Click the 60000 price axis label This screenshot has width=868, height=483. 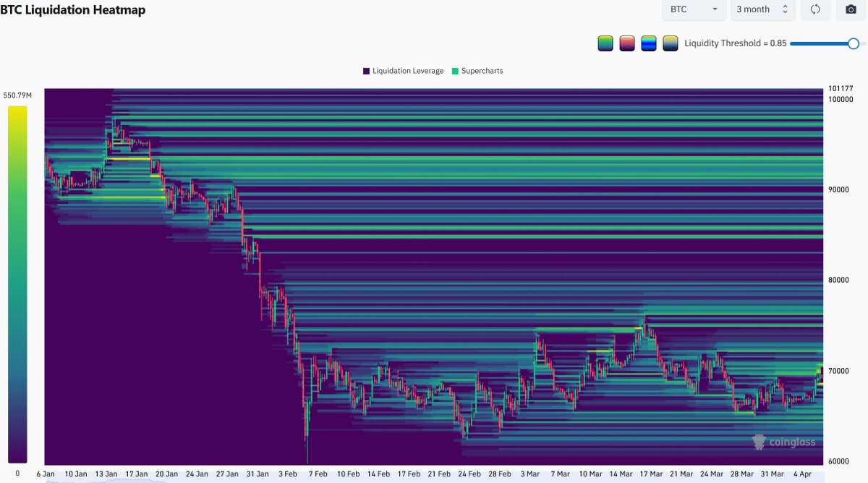839,461
